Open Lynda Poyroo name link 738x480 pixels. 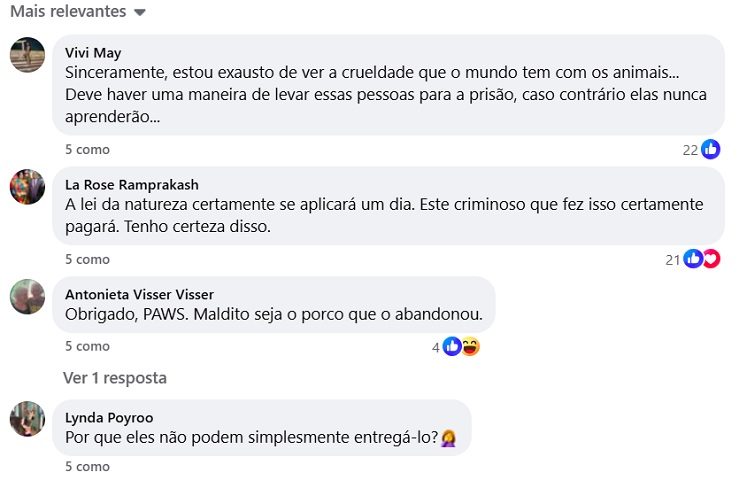point(109,418)
